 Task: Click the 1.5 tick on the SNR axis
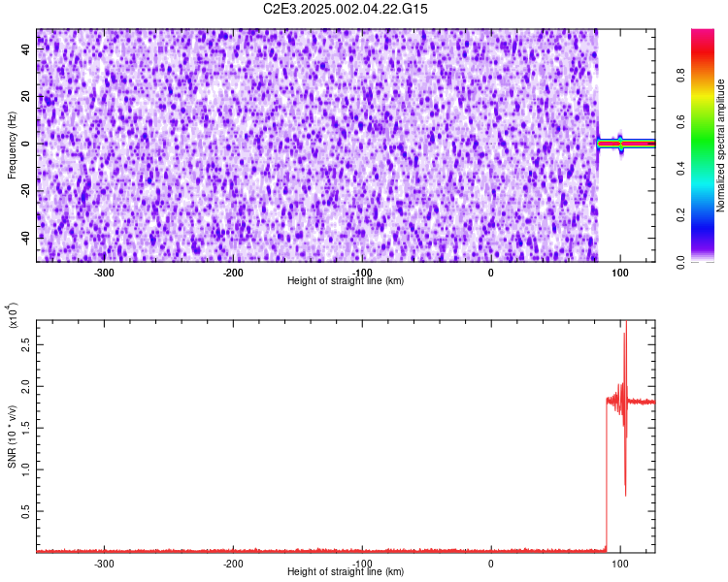coord(25,428)
